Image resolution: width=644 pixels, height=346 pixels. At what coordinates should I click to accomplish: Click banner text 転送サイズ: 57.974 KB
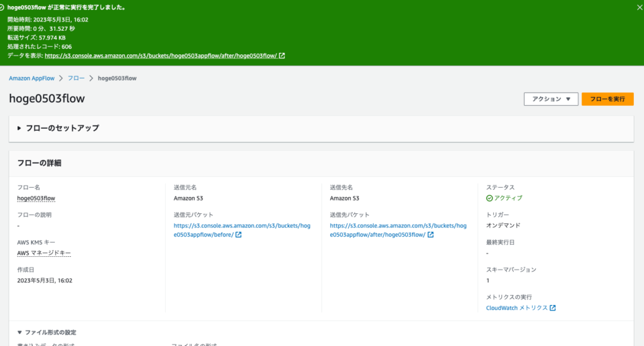click(36, 38)
